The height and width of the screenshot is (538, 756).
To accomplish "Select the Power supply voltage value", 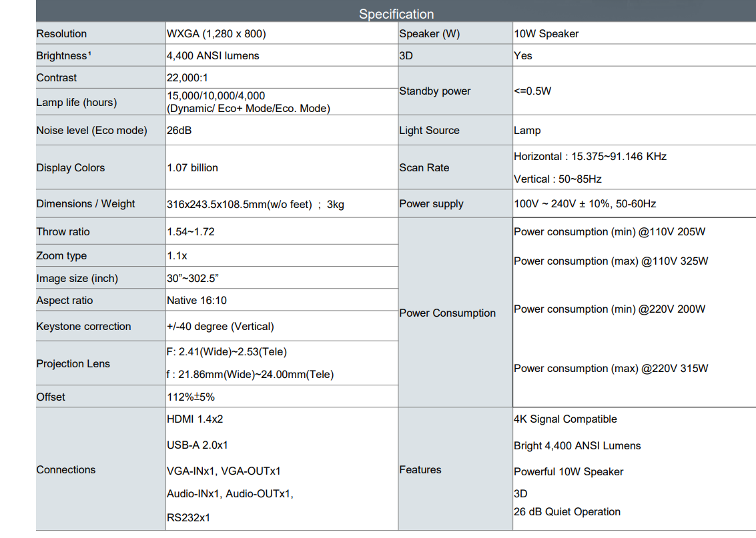I will 585,204.
